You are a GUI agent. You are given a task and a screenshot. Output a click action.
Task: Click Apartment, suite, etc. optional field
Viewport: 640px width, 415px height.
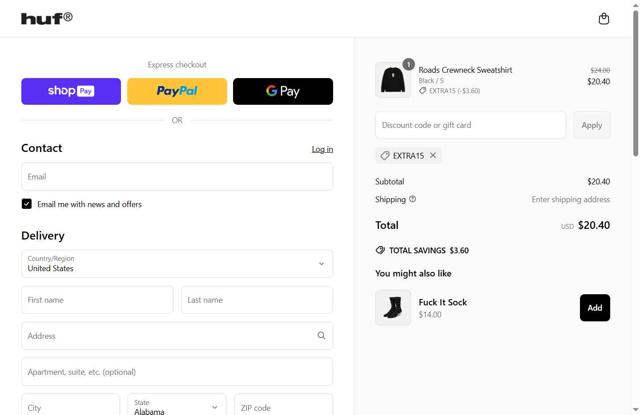coord(177,372)
